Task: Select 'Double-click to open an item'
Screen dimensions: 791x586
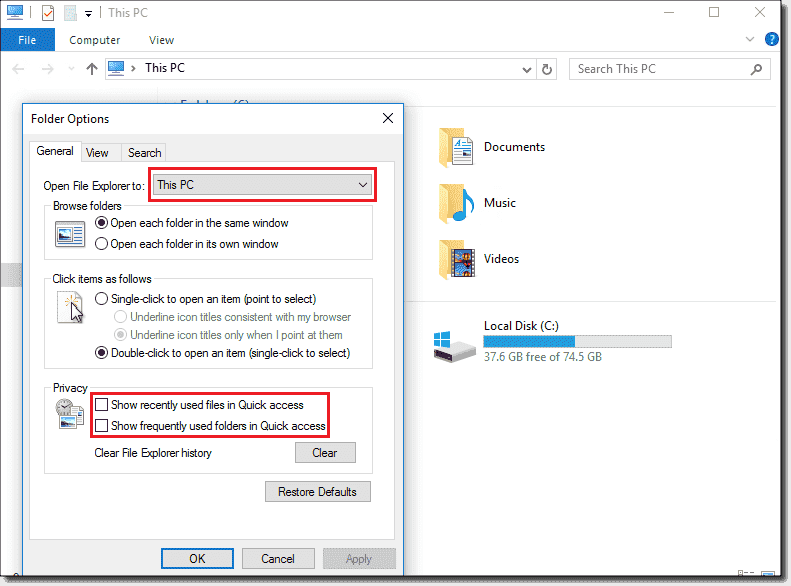Action: click(222, 353)
